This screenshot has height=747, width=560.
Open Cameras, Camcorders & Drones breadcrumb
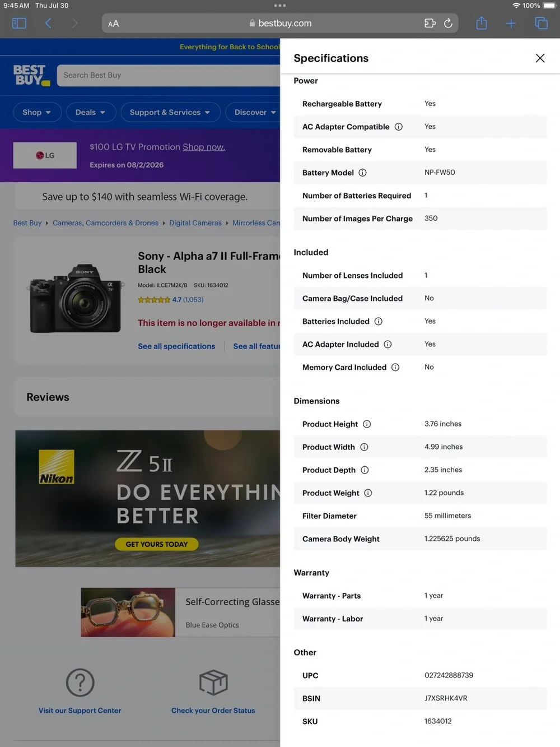pyautogui.click(x=105, y=223)
